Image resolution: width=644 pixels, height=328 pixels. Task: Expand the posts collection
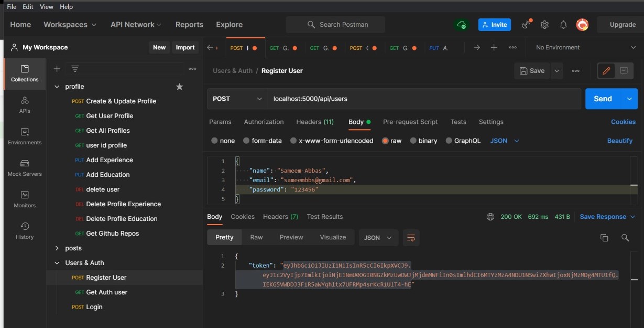pos(57,248)
